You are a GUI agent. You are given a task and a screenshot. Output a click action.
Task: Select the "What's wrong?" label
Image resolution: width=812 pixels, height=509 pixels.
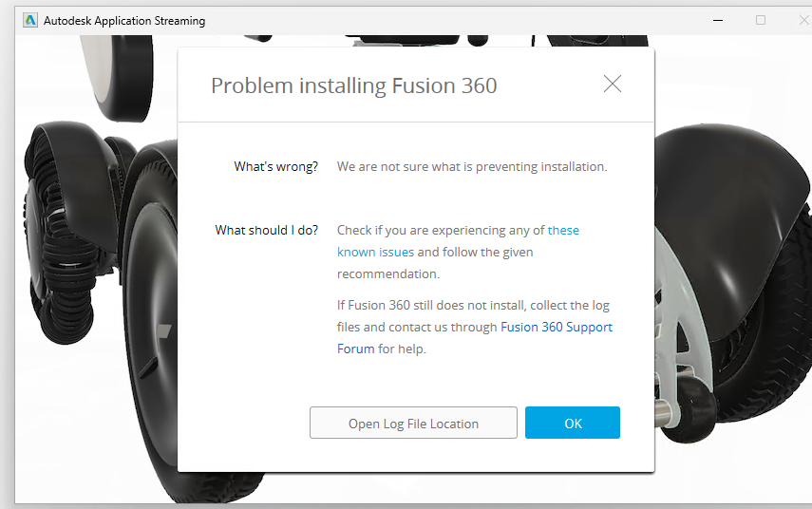click(276, 166)
